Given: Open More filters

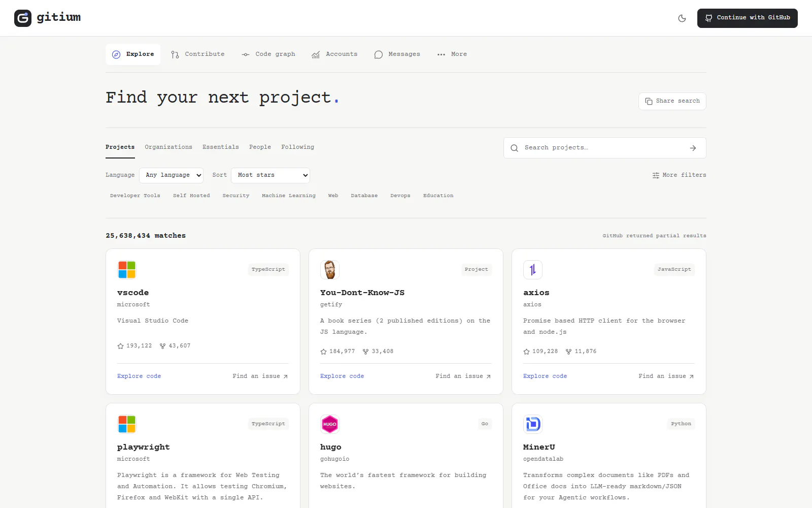Looking at the screenshot, I should (679, 175).
